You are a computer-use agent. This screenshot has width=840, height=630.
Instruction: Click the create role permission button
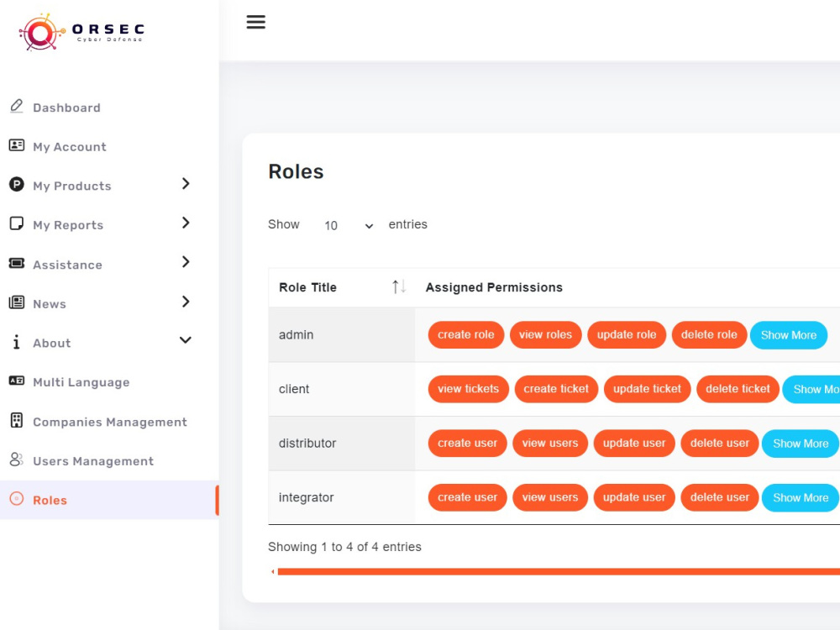coord(465,334)
